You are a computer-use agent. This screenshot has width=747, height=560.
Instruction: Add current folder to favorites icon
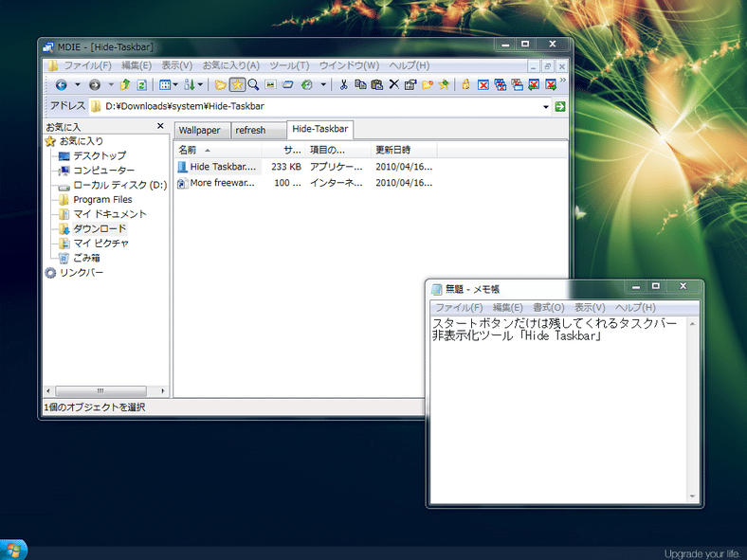[x=444, y=84]
